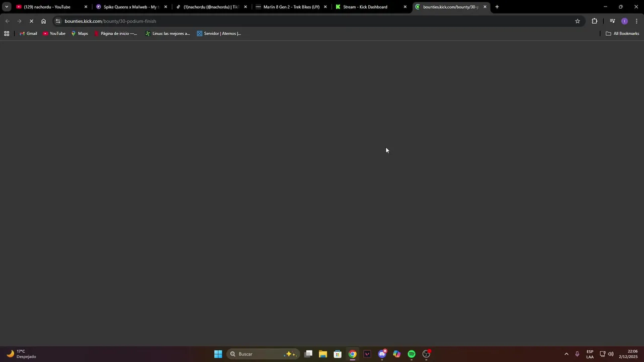Open the Página de inicio bookmark

115,34
